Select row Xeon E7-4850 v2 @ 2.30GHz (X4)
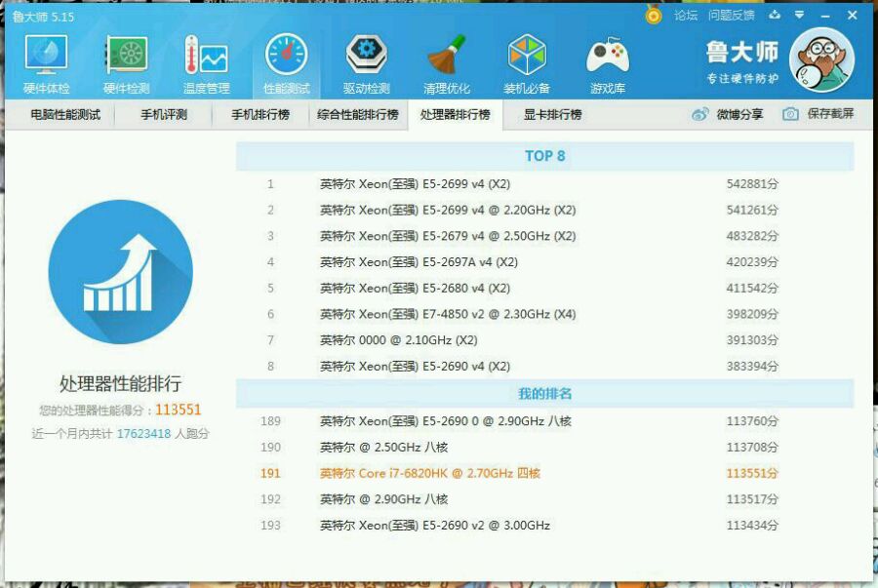Viewport: 878px width, 588px height. 544,314
